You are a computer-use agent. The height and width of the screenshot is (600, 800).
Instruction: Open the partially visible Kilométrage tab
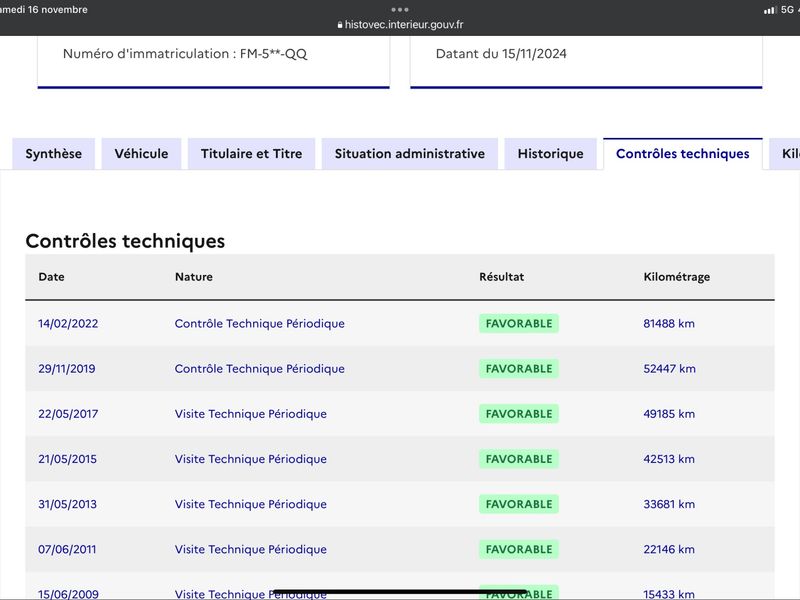coord(786,154)
